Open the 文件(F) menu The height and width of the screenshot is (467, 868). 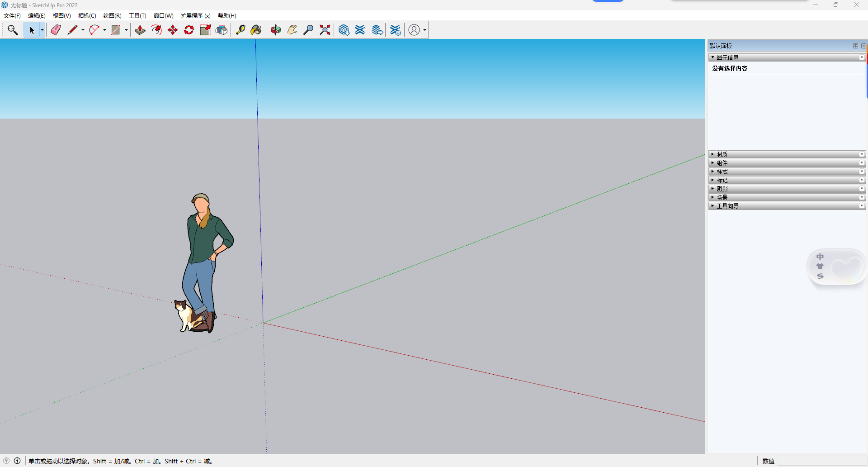(x=11, y=15)
